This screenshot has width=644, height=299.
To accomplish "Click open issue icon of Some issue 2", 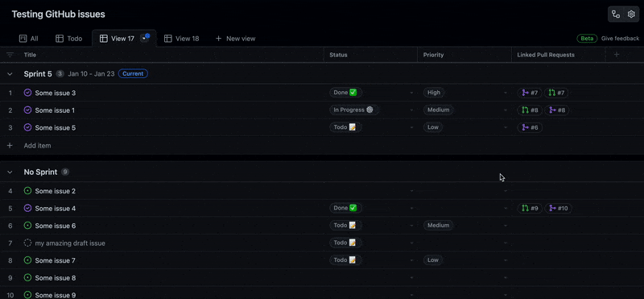I will (x=27, y=191).
